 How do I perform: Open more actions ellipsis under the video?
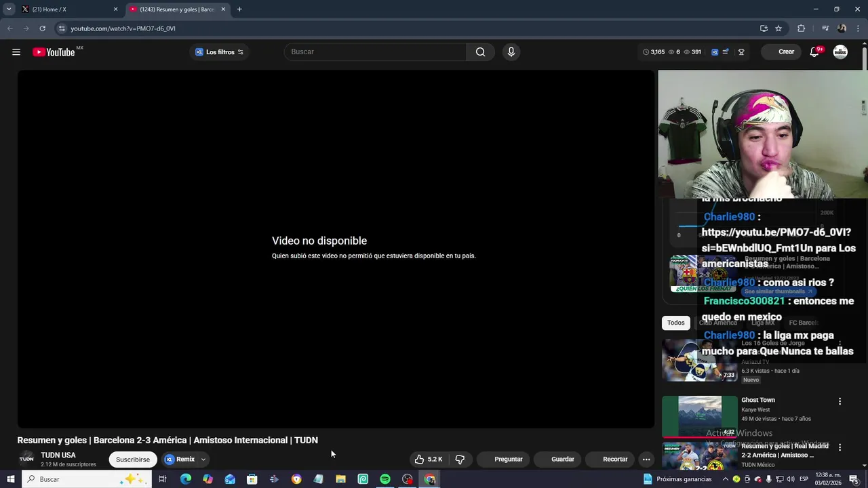646,459
